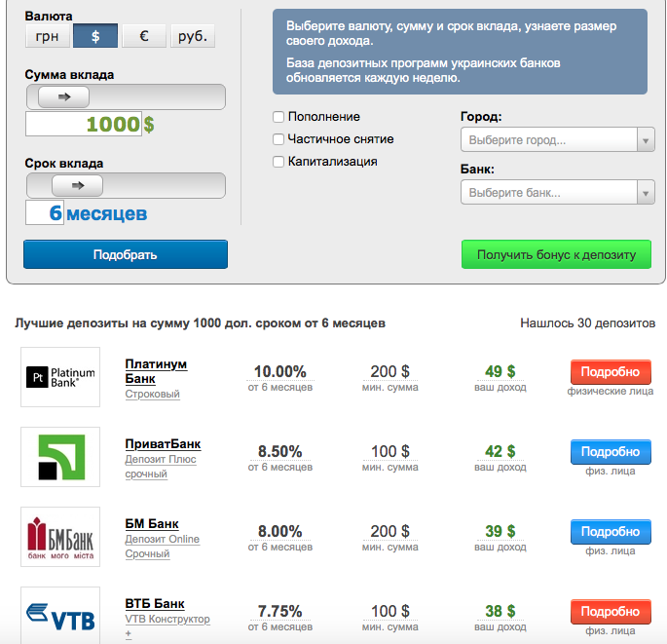The height and width of the screenshot is (644, 667).
Task: Click the 39 $ income value
Action: pos(500,532)
